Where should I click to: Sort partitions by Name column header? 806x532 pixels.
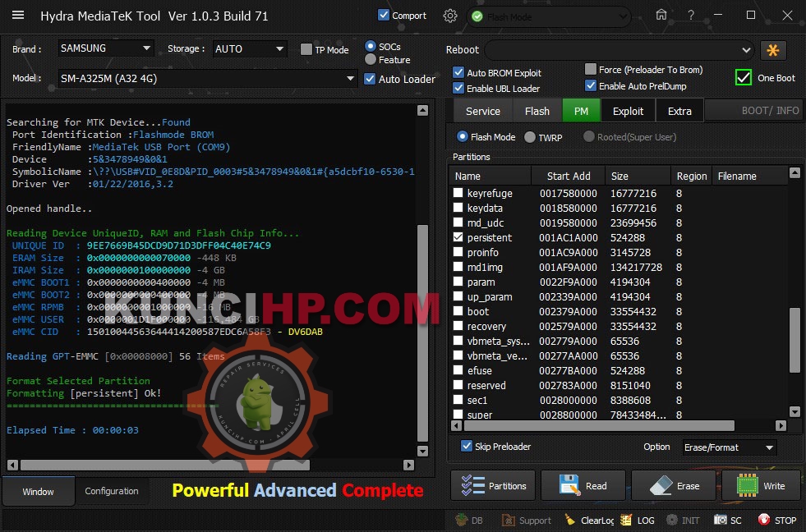pyautogui.click(x=491, y=177)
